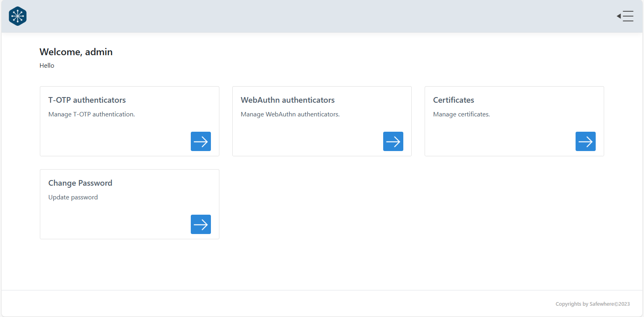Viewport: 644px width, 317px height.
Task: Open Change Password via arrow button
Action: click(x=200, y=224)
